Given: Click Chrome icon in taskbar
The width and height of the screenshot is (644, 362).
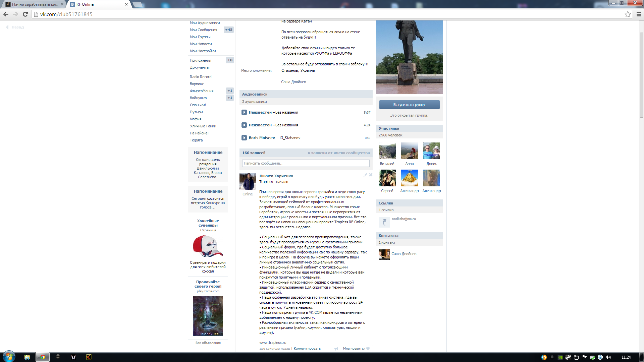Looking at the screenshot, I should point(43,357).
